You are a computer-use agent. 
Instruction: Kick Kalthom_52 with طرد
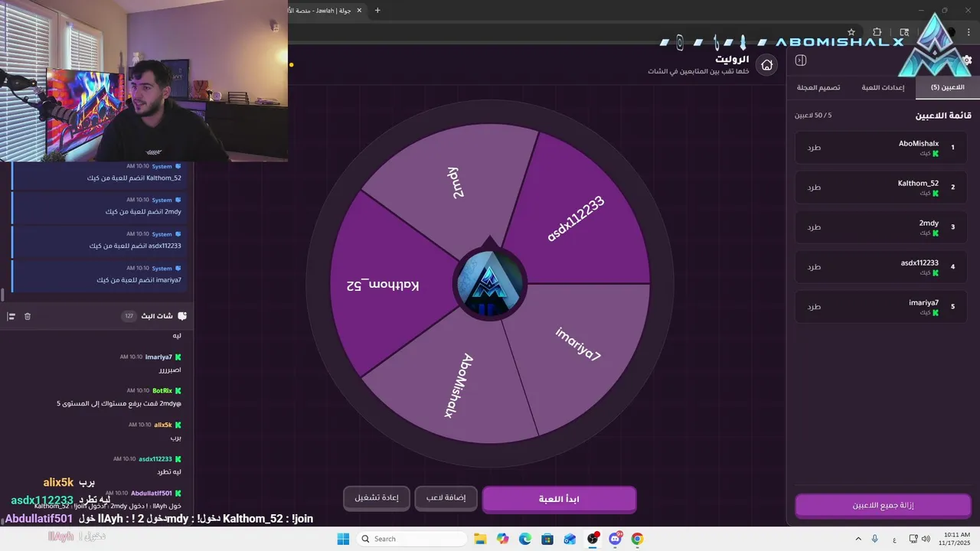[x=814, y=187]
